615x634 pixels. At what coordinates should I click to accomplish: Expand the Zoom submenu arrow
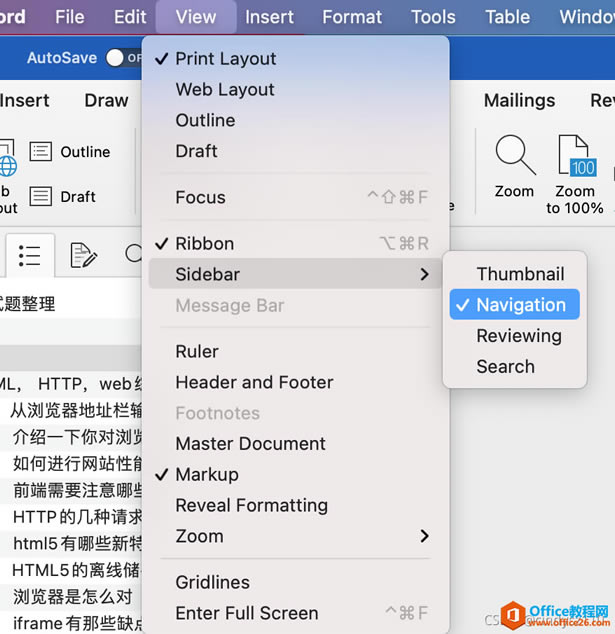pos(424,537)
